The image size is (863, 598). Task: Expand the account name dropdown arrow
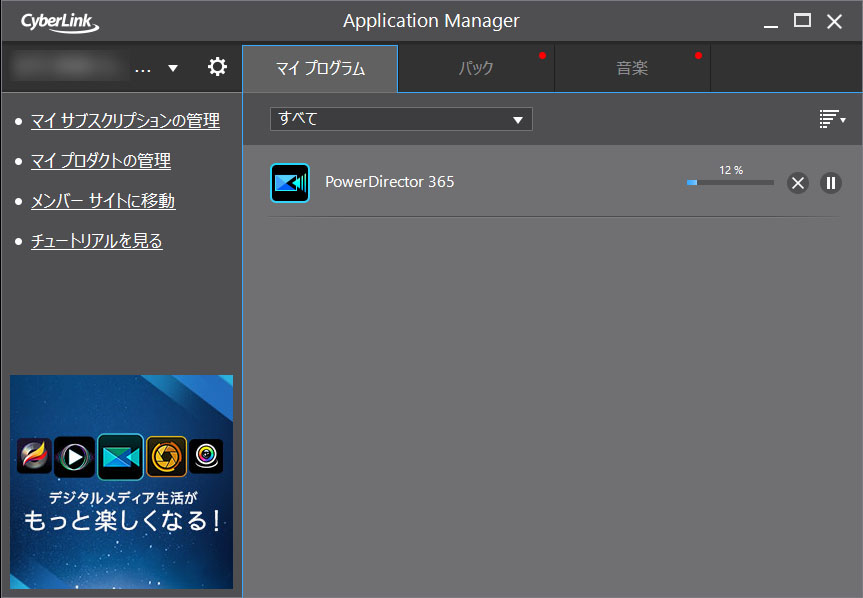pyautogui.click(x=173, y=68)
